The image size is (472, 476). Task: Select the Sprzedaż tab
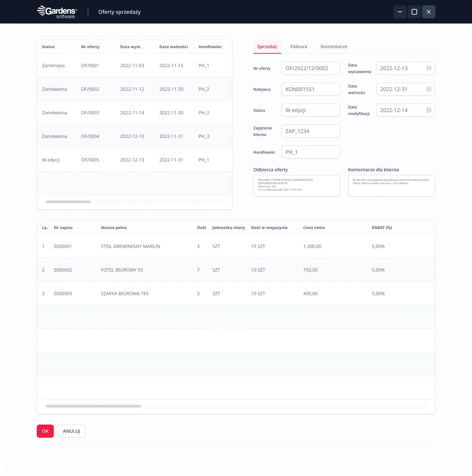tap(267, 47)
